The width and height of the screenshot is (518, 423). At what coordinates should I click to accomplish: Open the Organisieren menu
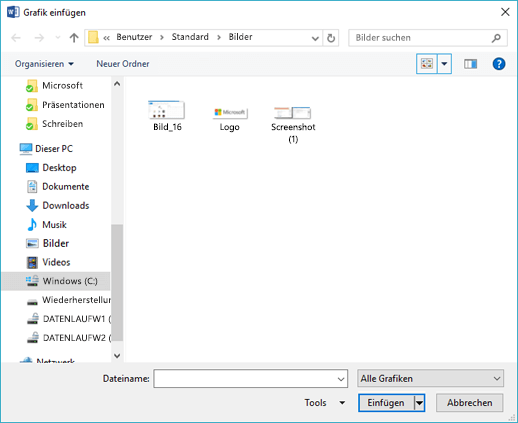pos(44,64)
